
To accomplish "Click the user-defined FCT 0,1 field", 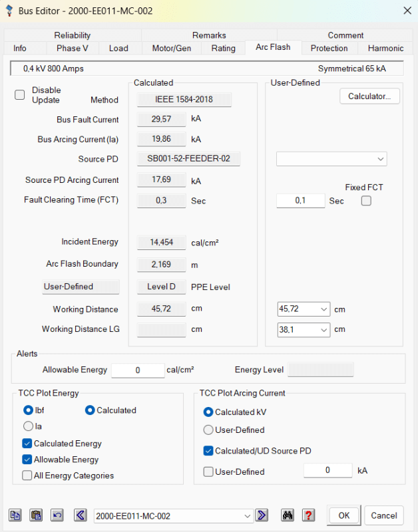I will (x=300, y=201).
